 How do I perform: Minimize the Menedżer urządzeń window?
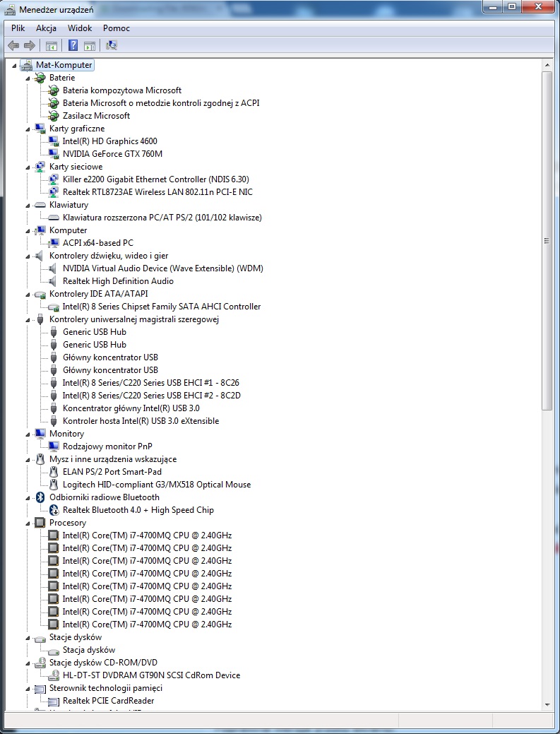click(x=492, y=6)
